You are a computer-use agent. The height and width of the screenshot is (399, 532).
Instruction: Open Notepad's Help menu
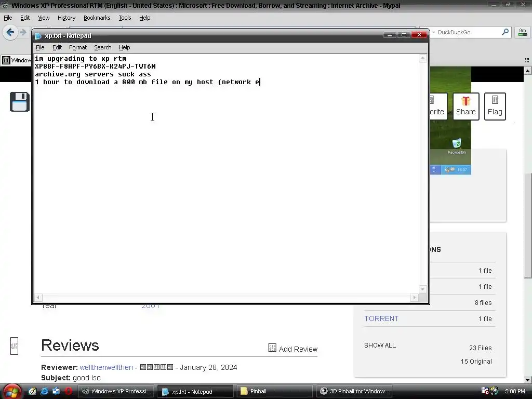124,47
